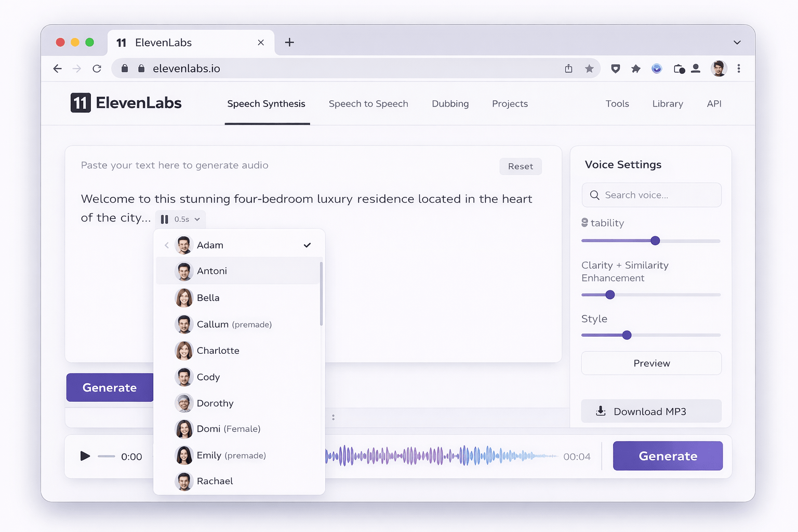Click the Reset button
The height and width of the screenshot is (532, 798).
coord(520,166)
